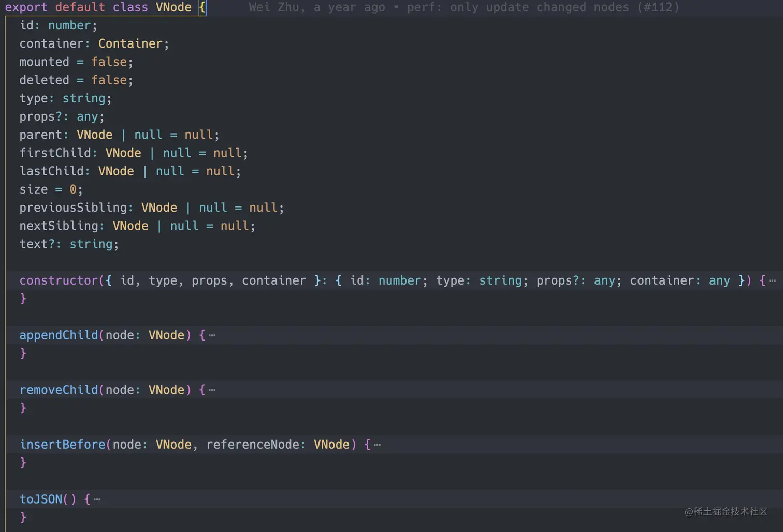This screenshot has height=532, width=783.
Task: Click the 'default' keyword
Action: 80,7
